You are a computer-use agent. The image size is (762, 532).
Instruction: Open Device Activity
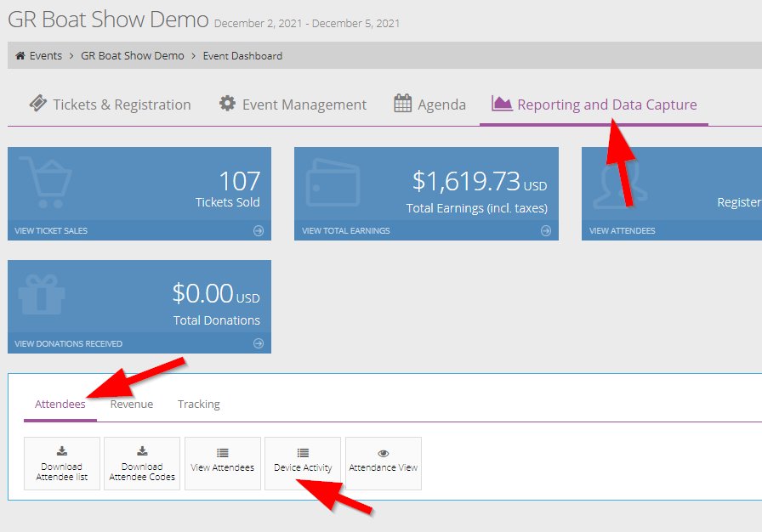[x=303, y=463]
